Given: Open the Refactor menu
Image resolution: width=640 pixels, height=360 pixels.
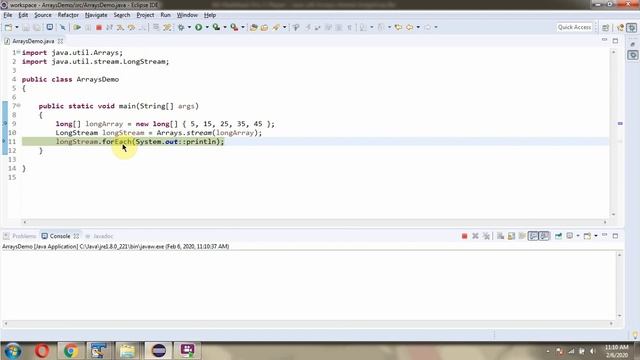Looking at the screenshot, I should coord(68,15).
